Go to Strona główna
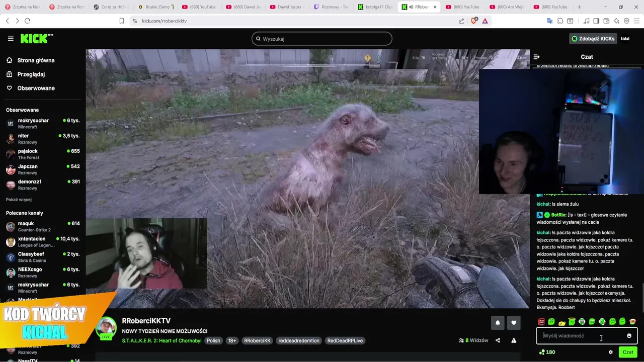The image size is (644, 362). [x=36, y=60]
